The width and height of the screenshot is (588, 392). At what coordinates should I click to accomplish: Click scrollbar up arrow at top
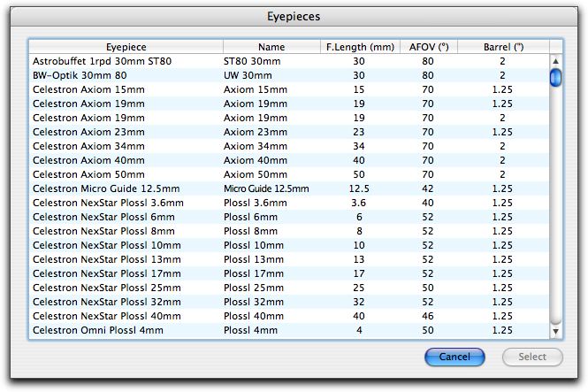pos(555,62)
